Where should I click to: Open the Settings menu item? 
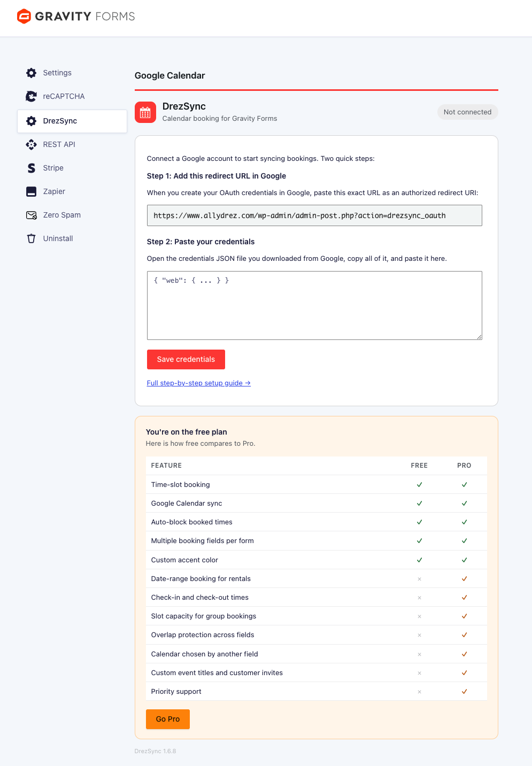(x=72, y=73)
